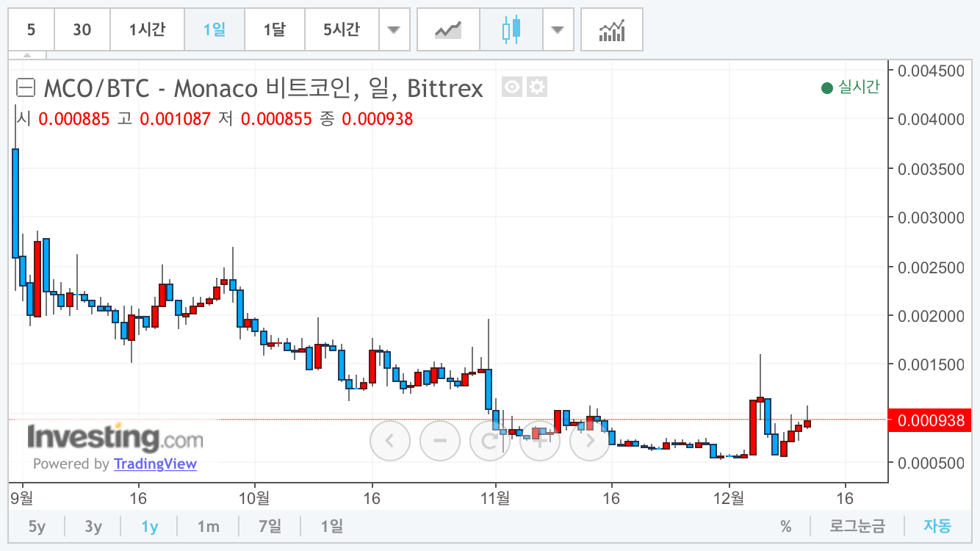
Task: Toggle percent scale with the % control
Action: coord(787,526)
